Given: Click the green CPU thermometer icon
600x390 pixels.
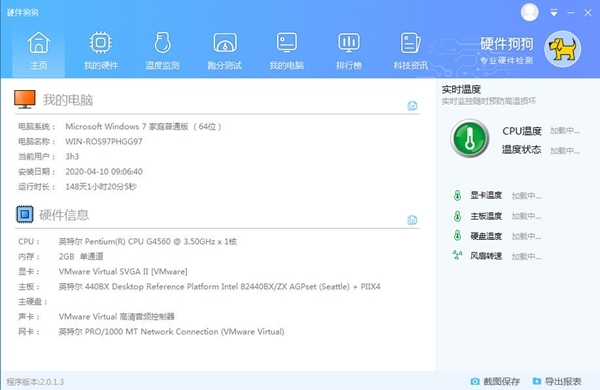Looking at the screenshot, I should [x=470, y=138].
